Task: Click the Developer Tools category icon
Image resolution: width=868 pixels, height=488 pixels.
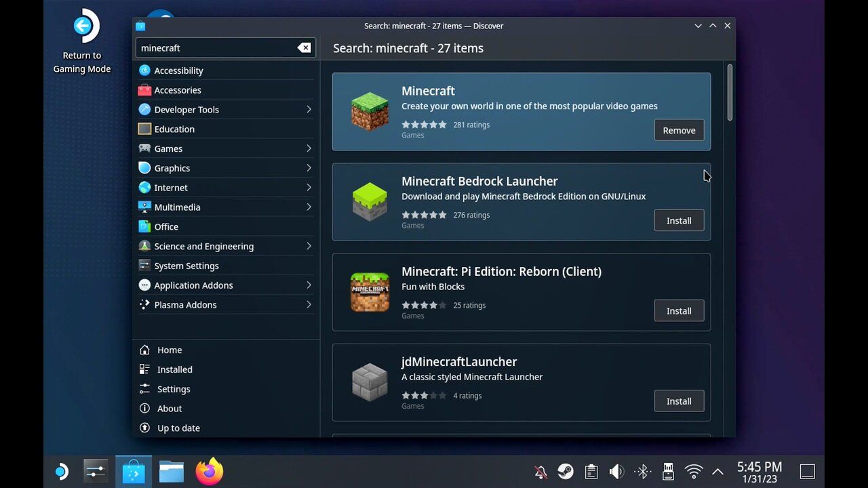Action: 144,109
